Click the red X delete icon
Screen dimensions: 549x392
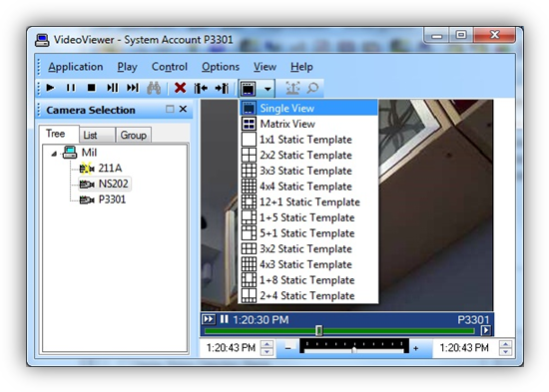tap(180, 88)
